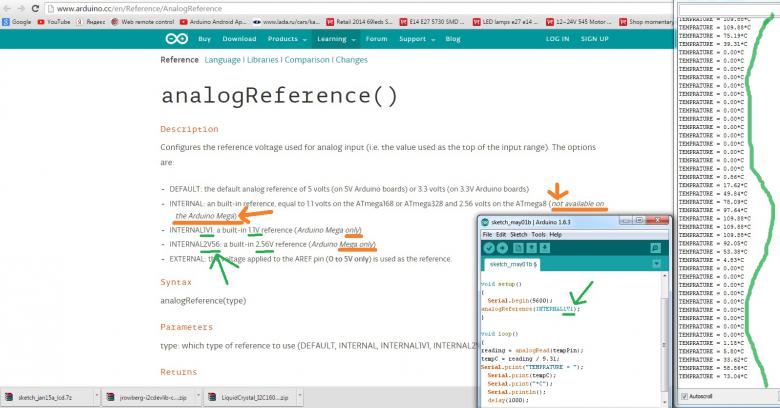Open the www.lada.ru bookmark
Image resolution: width=780 pixels, height=408 pixels.
287,22
